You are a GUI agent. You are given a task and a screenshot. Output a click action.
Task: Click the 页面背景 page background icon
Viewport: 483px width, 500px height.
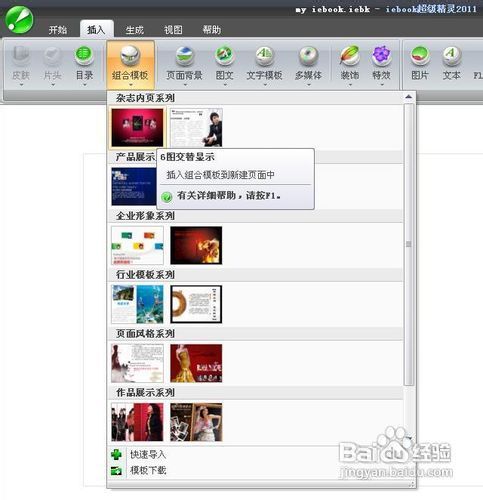[184, 56]
